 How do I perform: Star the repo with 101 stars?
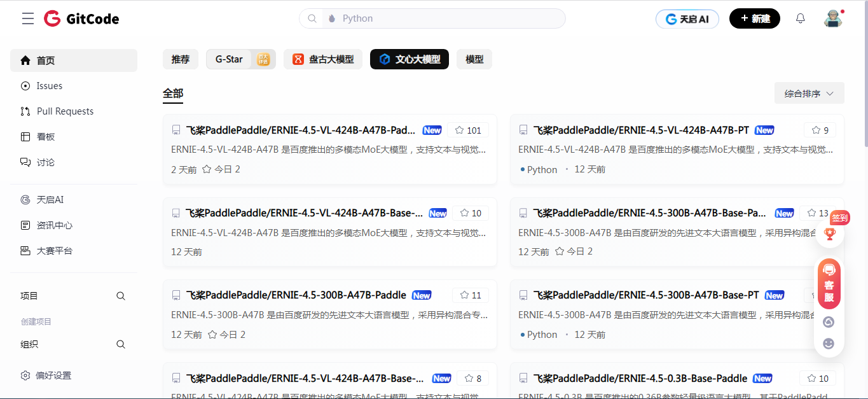[468, 130]
